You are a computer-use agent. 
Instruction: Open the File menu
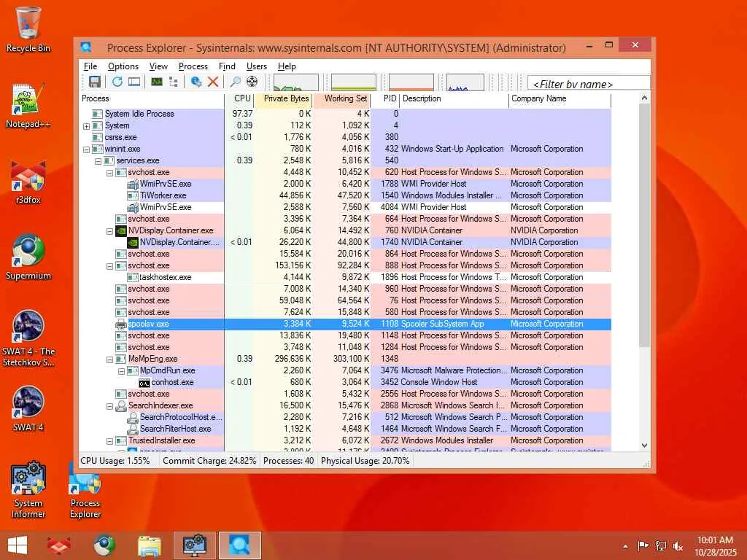tap(90, 66)
